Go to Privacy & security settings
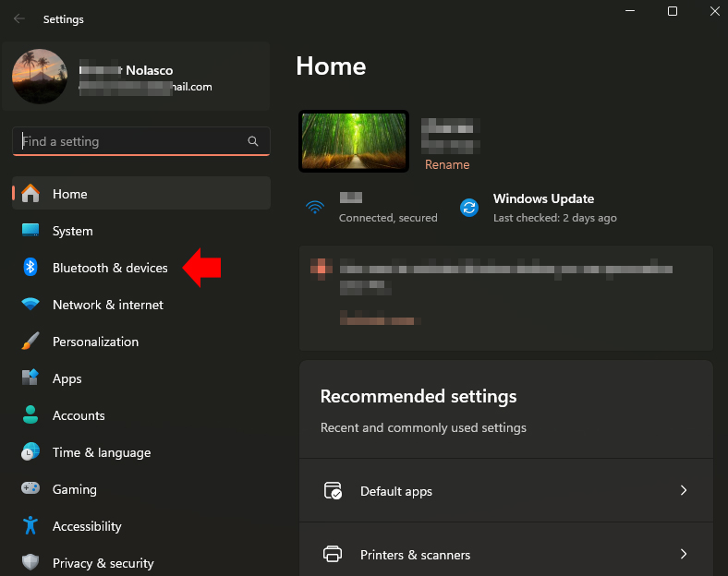 [x=141, y=563]
